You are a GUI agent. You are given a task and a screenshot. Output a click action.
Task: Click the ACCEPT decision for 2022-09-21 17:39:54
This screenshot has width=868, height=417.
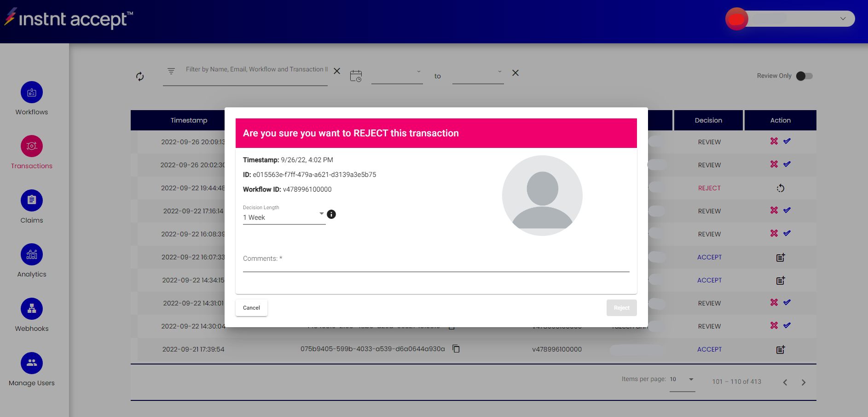coord(709,349)
